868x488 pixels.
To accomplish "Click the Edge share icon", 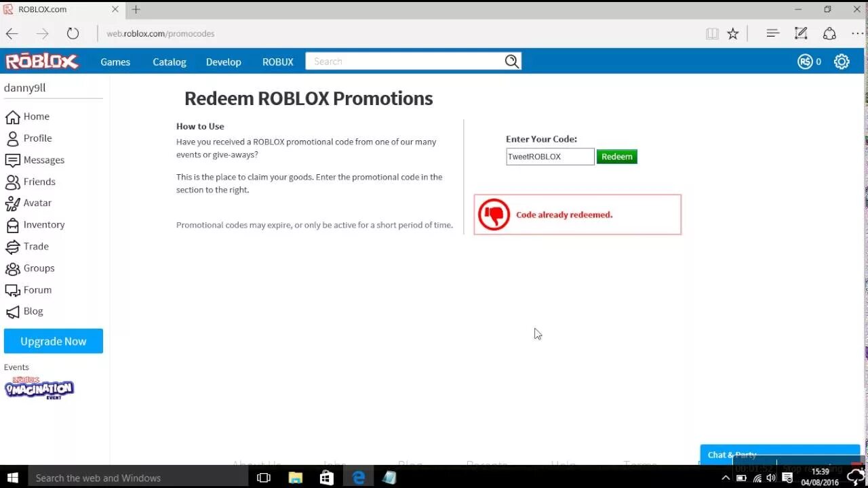I will pyautogui.click(x=829, y=33).
